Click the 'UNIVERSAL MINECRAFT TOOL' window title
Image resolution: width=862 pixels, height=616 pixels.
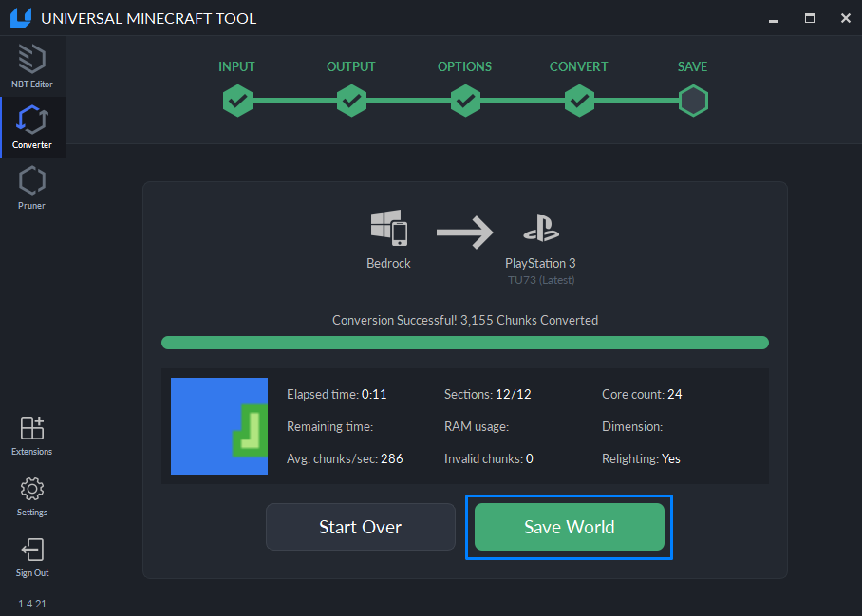click(148, 18)
